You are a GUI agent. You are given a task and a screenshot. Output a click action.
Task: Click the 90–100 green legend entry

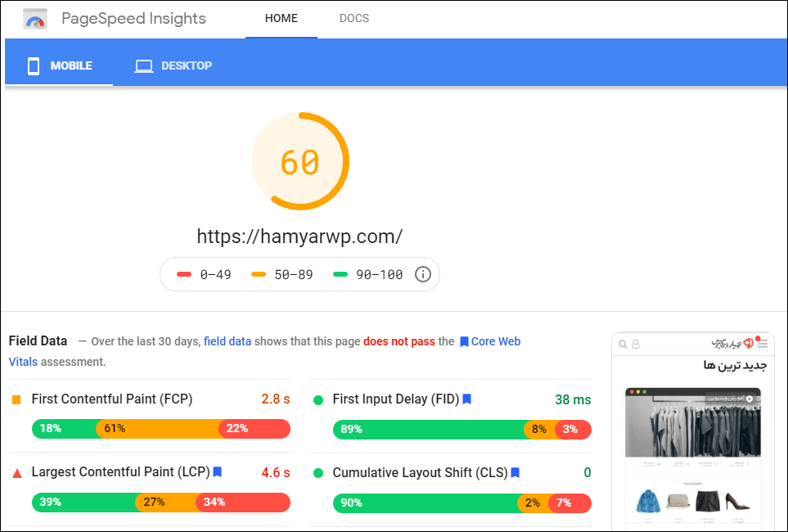click(368, 274)
